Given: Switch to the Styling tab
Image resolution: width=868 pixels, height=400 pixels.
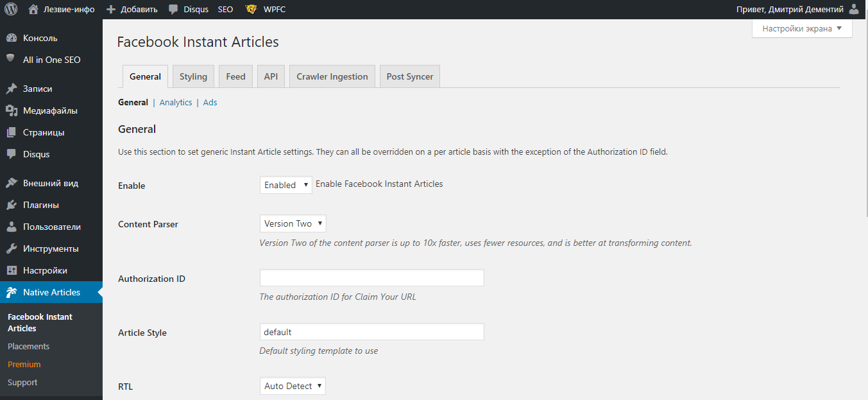Looking at the screenshot, I should click(193, 76).
